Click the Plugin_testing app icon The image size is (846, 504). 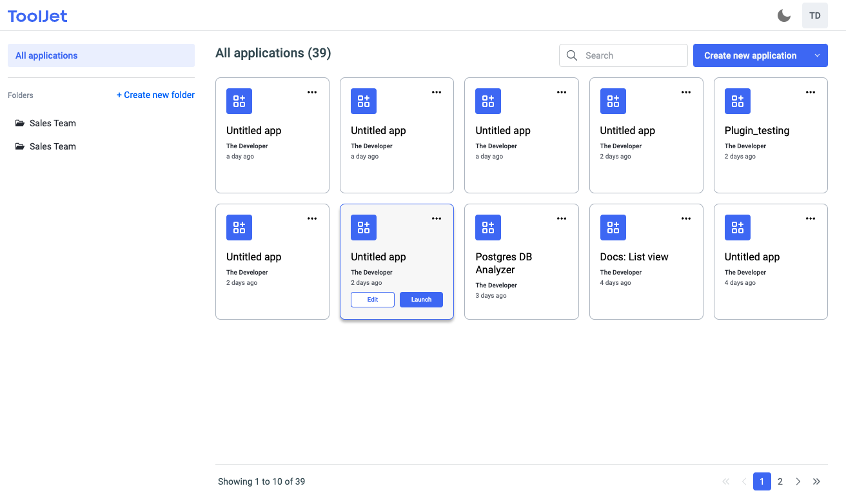click(x=737, y=101)
